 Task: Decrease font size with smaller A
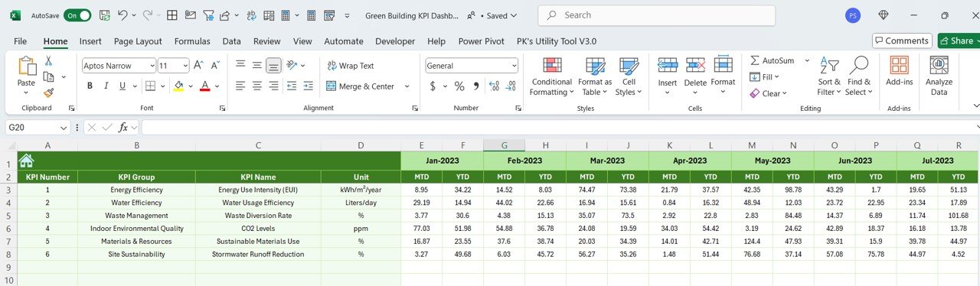pos(214,66)
